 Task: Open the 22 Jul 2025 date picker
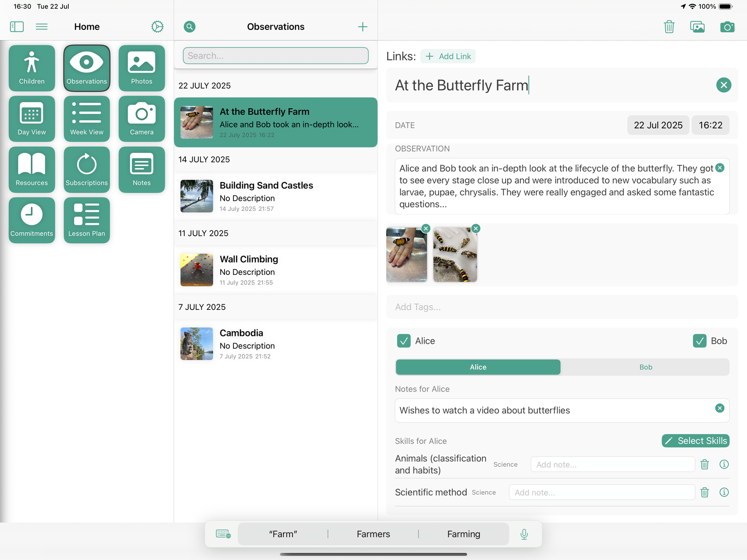(x=657, y=125)
